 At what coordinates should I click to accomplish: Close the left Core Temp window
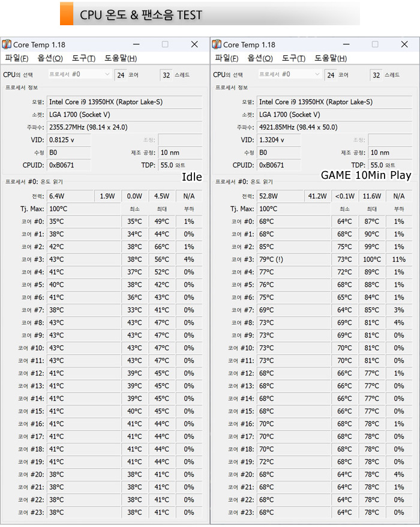pos(194,44)
